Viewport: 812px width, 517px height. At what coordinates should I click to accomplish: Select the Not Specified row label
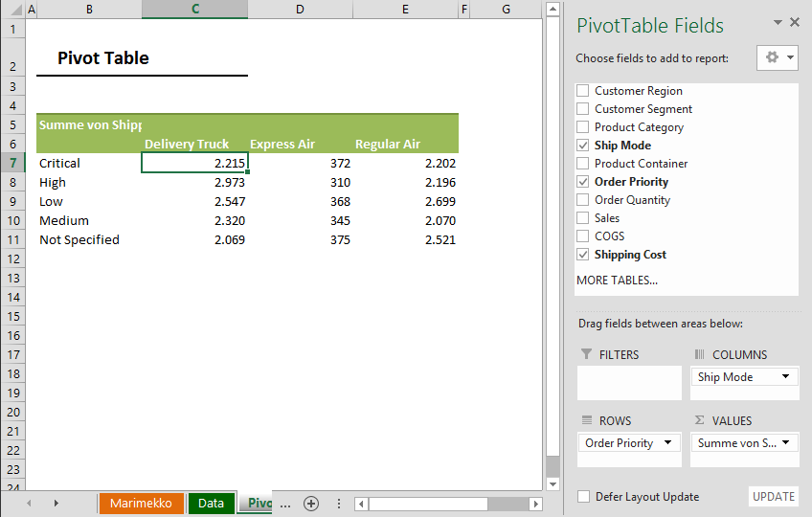[89, 239]
